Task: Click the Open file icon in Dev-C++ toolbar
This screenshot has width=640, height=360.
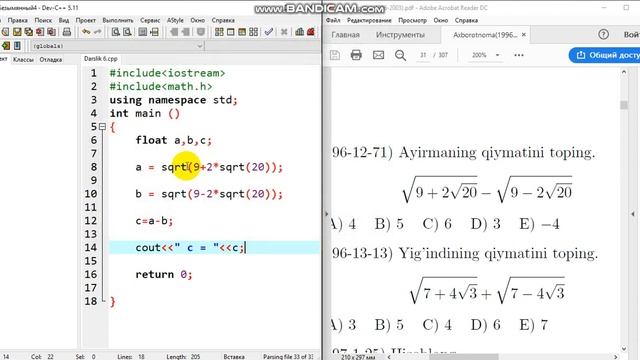Action: click(x=5, y=32)
